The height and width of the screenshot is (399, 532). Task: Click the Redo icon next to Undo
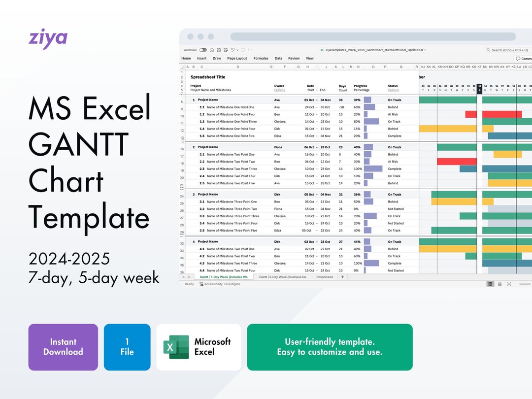242,50
